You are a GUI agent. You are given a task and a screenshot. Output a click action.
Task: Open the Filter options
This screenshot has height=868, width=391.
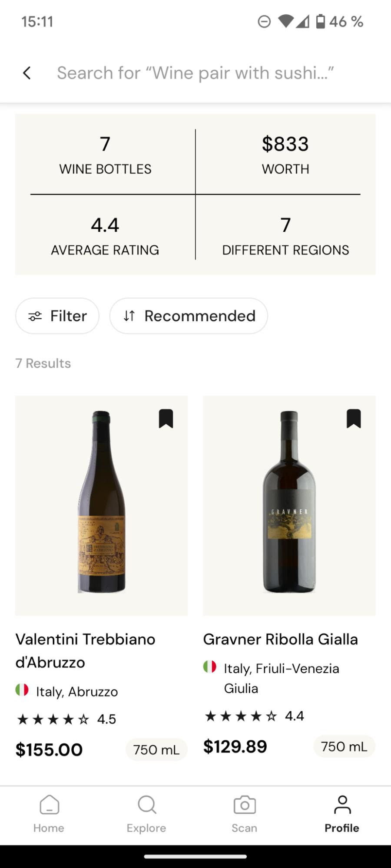coord(57,316)
